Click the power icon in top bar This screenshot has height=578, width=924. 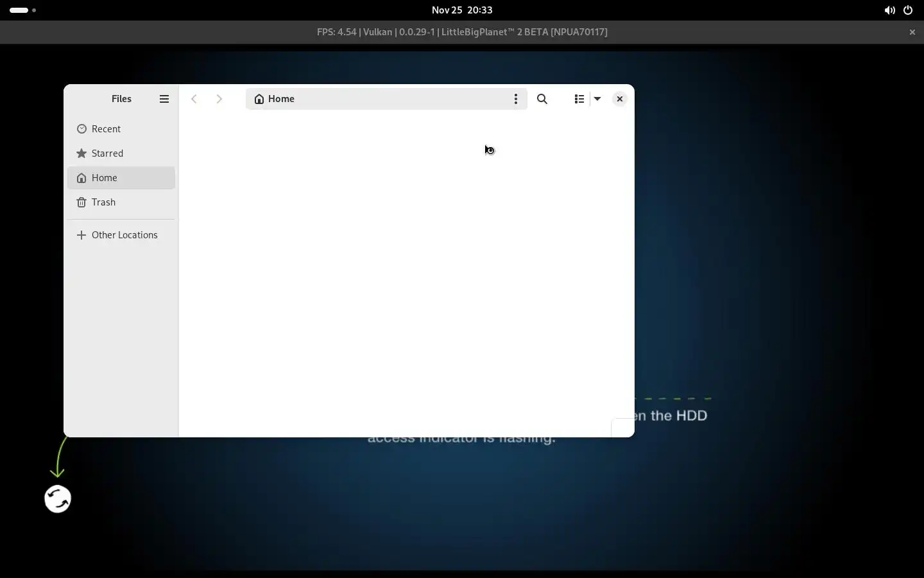point(908,10)
